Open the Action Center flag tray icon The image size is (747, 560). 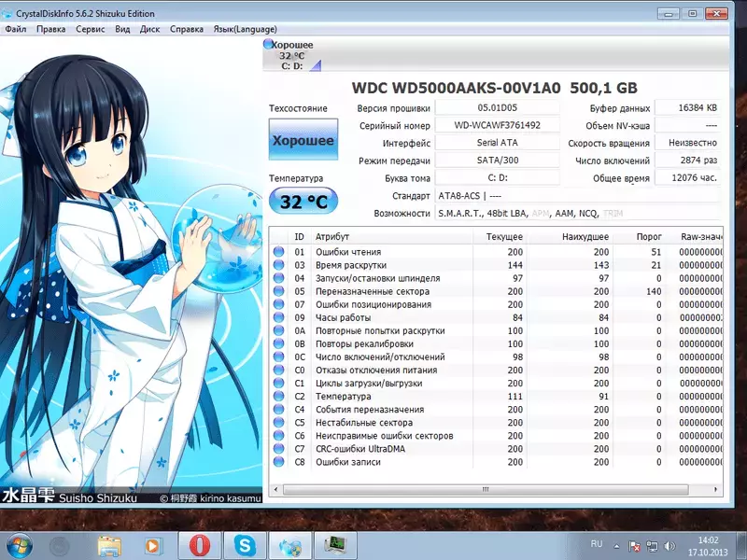(x=634, y=546)
